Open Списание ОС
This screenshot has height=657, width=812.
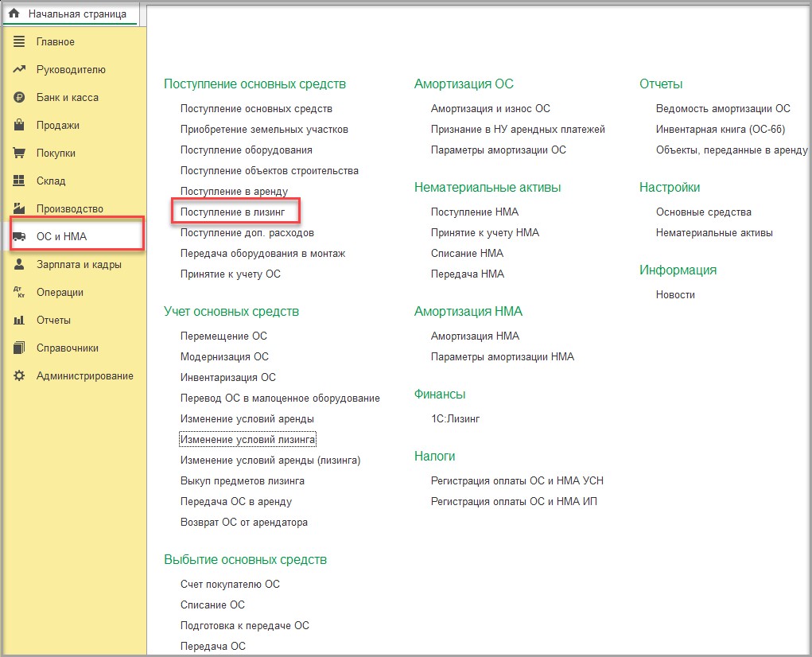tap(212, 605)
